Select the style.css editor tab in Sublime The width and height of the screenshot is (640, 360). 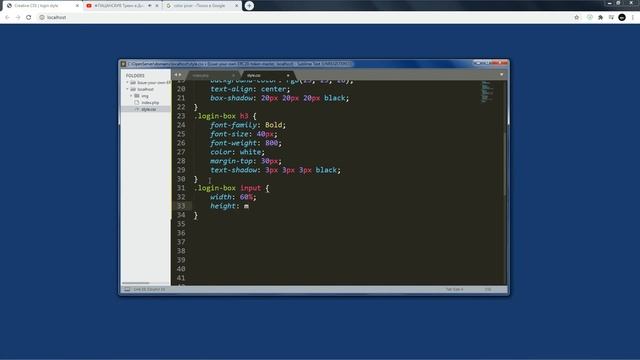tap(267, 76)
